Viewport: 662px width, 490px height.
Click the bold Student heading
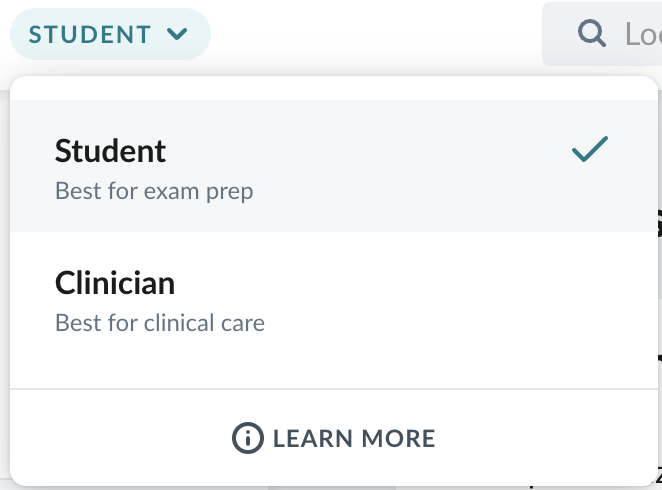point(110,151)
